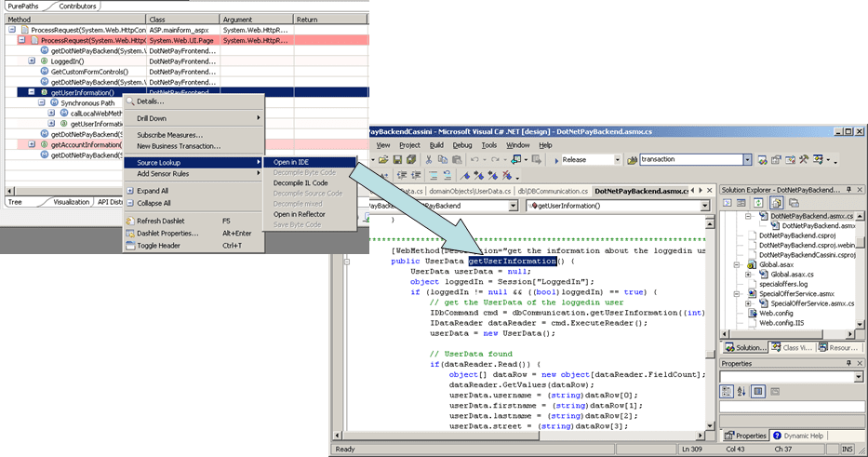Cut selection with the scissors icon
868x457 pixels.
pos(429,159)
